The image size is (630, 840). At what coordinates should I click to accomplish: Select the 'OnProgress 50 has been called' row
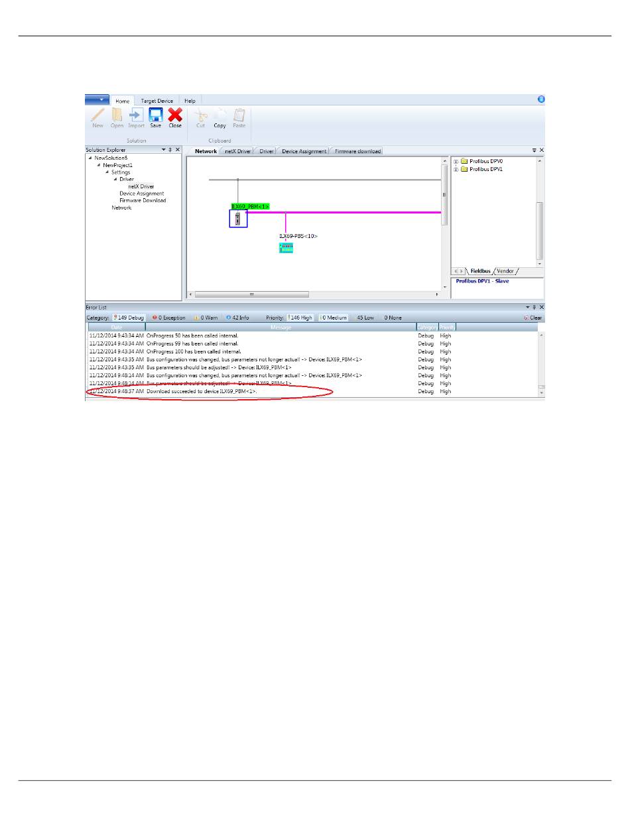click(312, 335)
